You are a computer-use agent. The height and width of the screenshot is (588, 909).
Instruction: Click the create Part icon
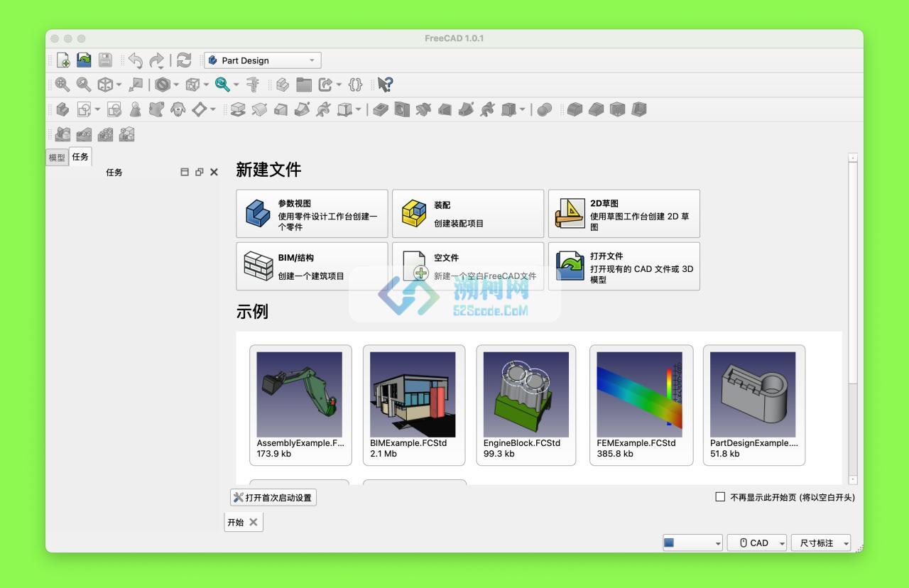coord(283,85)
